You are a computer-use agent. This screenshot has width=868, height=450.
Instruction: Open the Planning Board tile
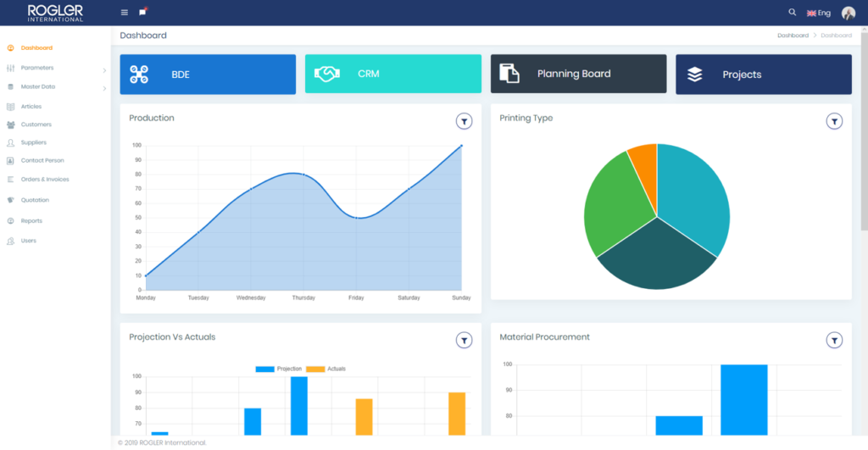(x=578, y=75)
